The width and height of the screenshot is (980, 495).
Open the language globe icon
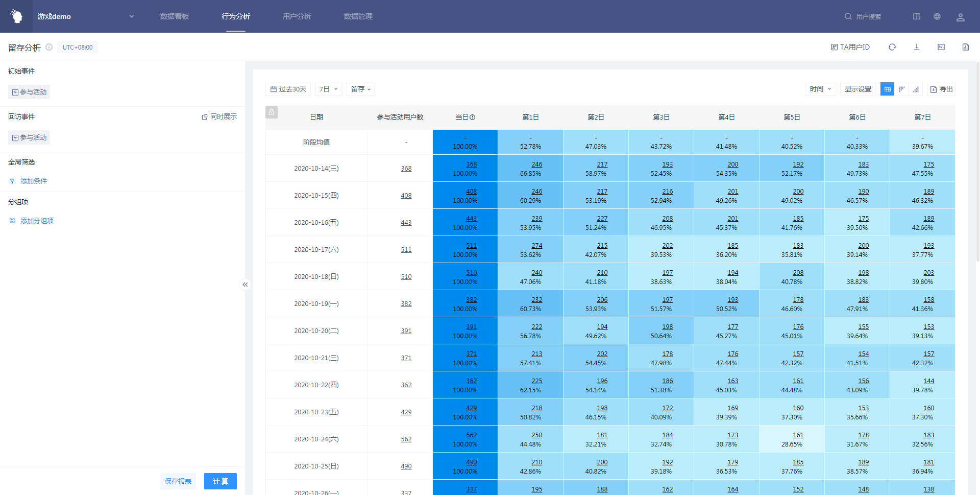937,16
